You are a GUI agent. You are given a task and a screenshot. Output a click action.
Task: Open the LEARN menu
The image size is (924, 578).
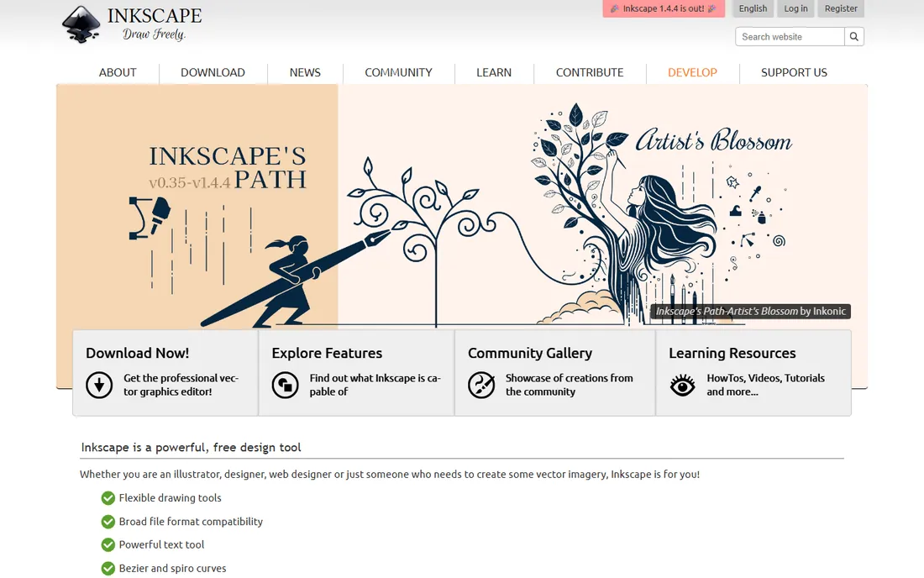tap(494, 72)
